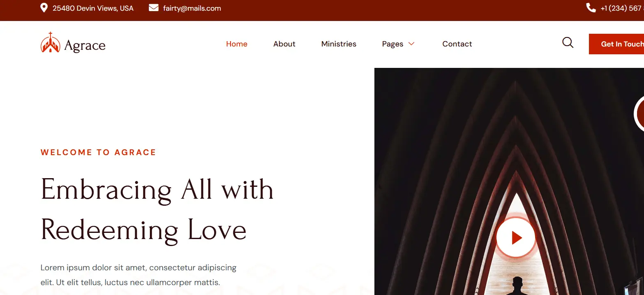This screenshot has width=644, height=295.
Task: Go to the Home menu item
Action: 237,44
